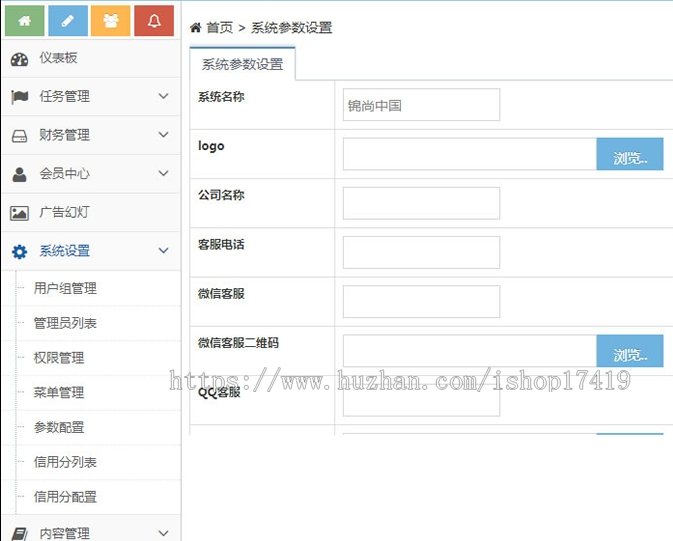Click the orange users group button
Viewport: 673px width, 541px height.
111,21
